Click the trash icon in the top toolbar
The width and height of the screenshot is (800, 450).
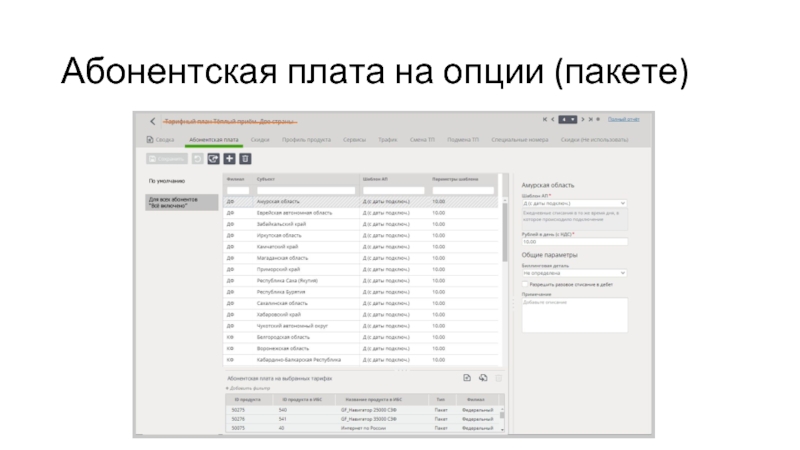(x=245, y=159)
